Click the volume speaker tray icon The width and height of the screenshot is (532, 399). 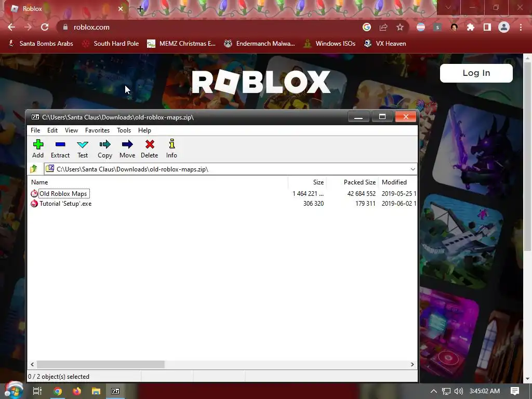point(458,391)
